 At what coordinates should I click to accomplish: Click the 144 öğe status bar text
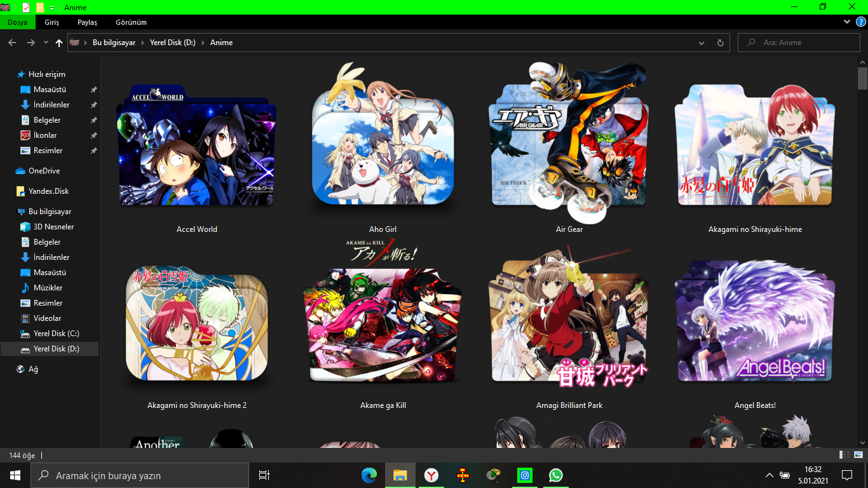click(x=22, y=456)
